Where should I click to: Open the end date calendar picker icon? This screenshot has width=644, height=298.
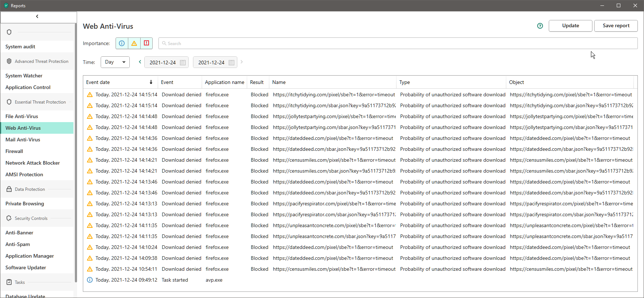[232, 63]
